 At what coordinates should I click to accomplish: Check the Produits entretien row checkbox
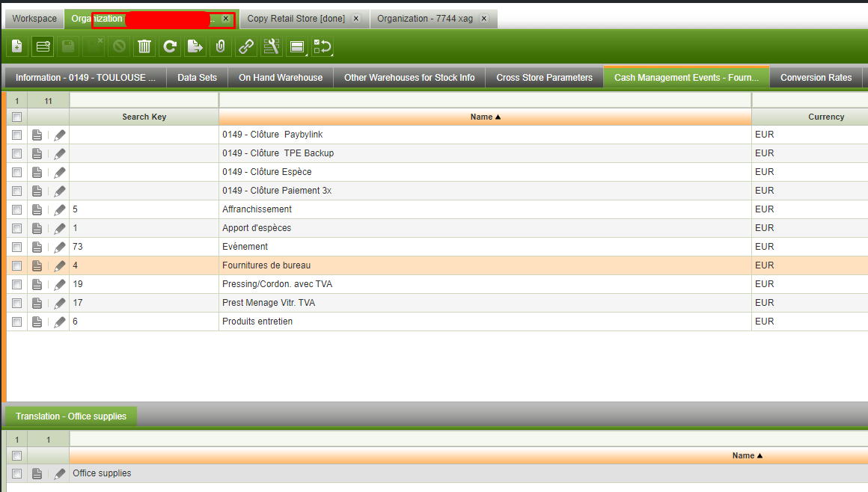[16, 322]
